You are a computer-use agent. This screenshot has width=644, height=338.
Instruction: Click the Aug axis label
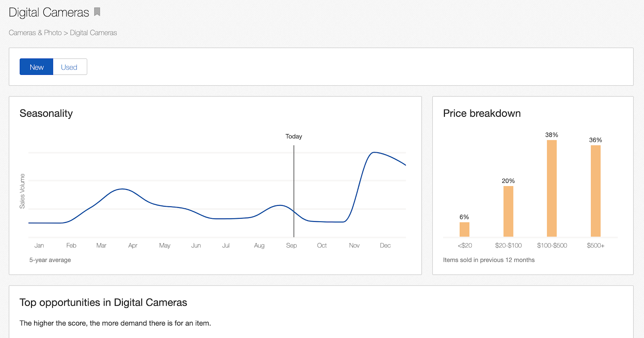tap(259, 245)
